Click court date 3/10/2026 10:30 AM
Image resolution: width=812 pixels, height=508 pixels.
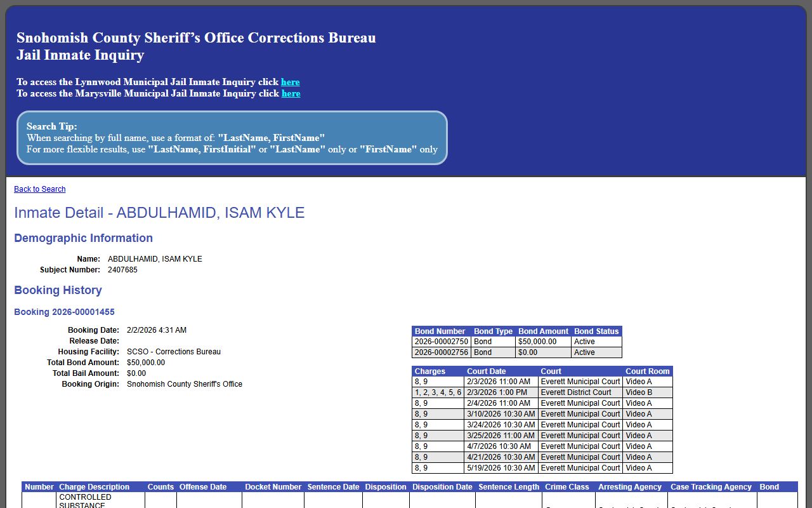(x=501, y=414)
